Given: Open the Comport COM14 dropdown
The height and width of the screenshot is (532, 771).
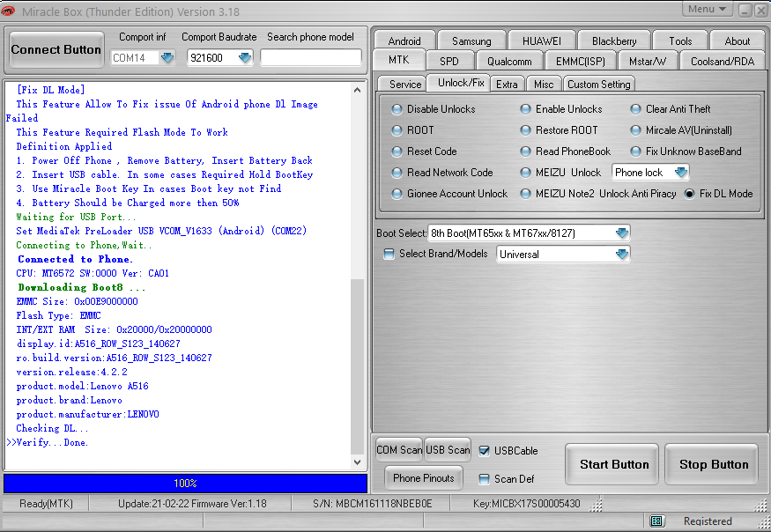Looking at the screenshot, I should (x=167, y=58).
